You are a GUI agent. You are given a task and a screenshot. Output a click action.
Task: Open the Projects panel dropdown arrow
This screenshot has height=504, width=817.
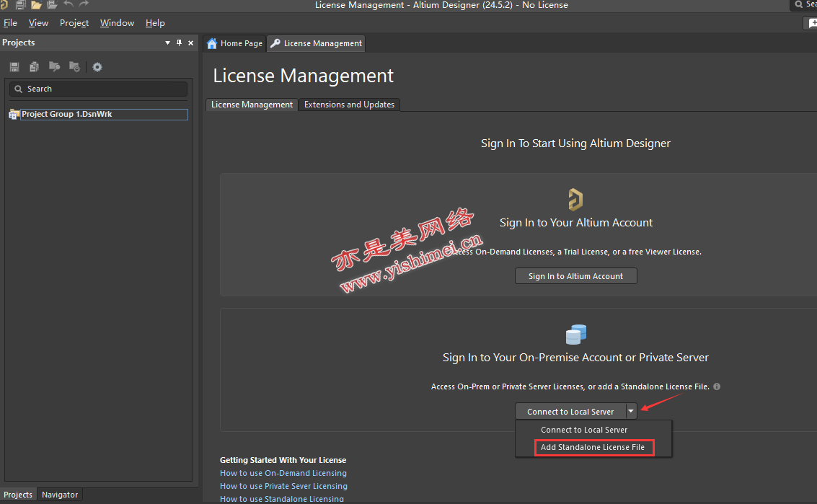click(168, 43)
